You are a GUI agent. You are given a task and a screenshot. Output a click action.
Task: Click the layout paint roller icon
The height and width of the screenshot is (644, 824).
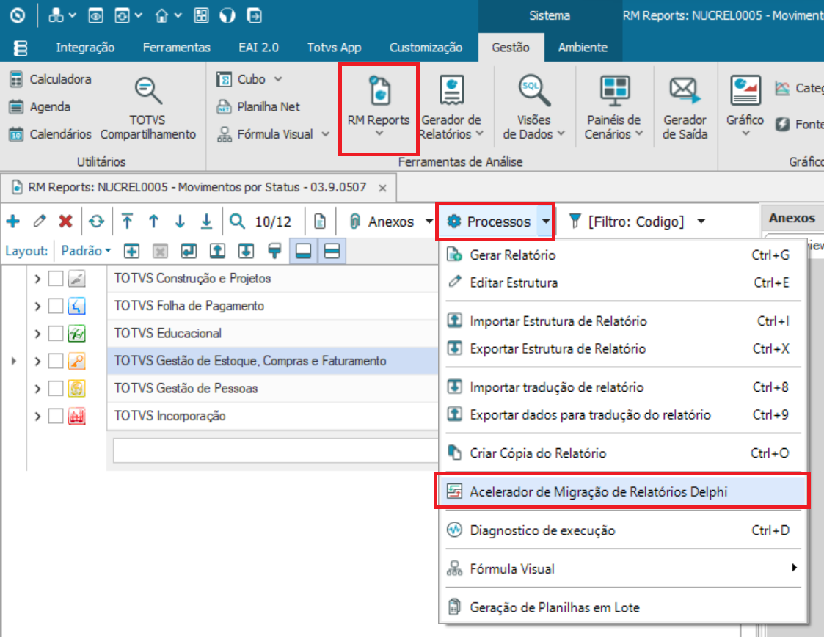[274, 251]
